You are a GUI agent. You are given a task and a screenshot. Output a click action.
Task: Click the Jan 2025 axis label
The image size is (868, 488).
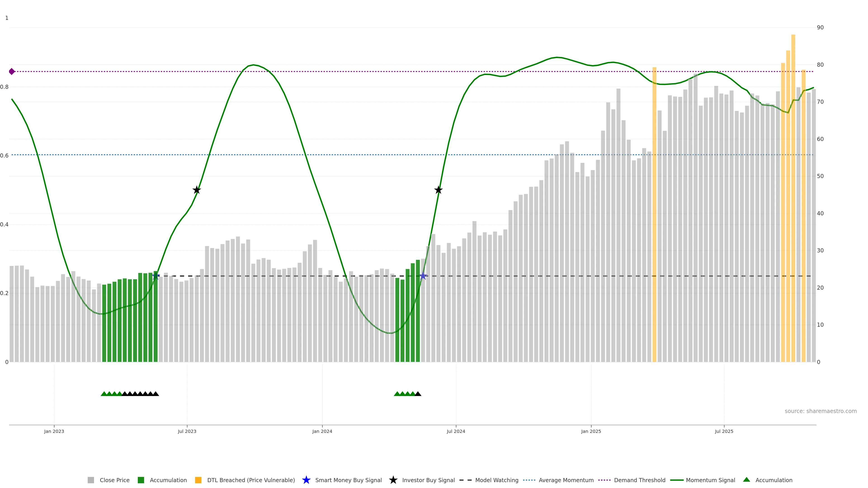coord(591,432)
